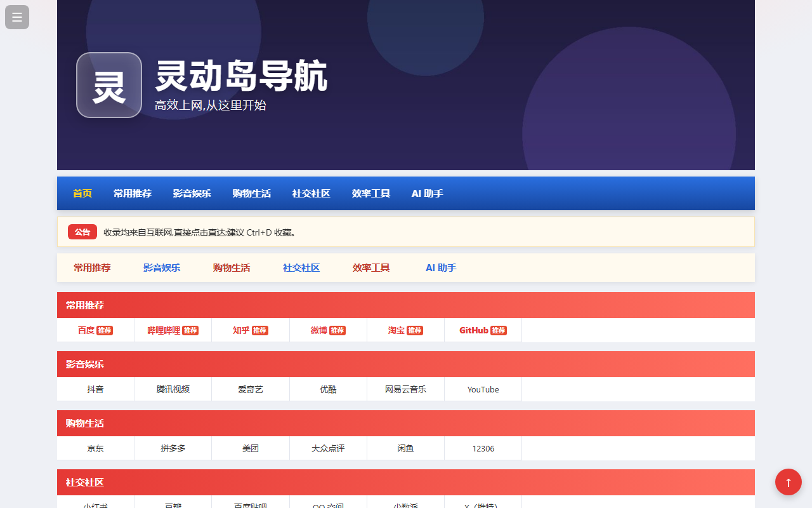Open the 腾讯视频 link
This screenshot has height=508, width=812.
[173, 389]
